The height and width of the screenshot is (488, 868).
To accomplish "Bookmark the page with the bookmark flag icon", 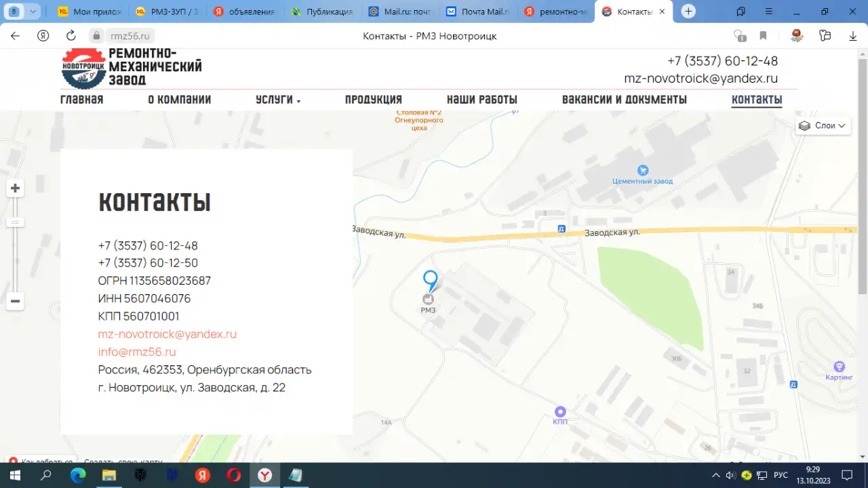I will point(763,36).
